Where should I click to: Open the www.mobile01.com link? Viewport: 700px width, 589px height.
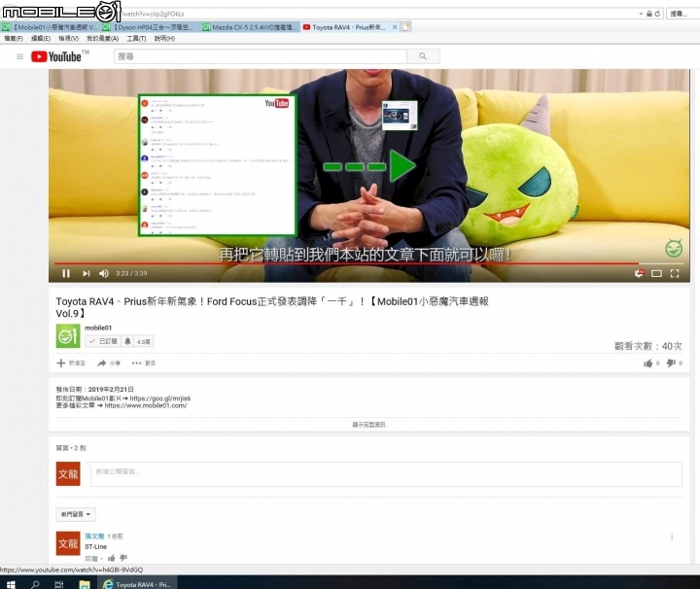coord(146,405)
